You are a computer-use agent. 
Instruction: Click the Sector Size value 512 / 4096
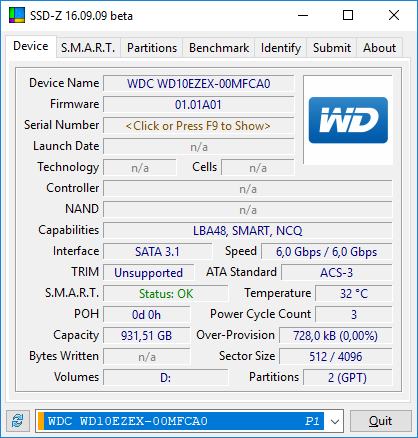(x=336, y=357)
